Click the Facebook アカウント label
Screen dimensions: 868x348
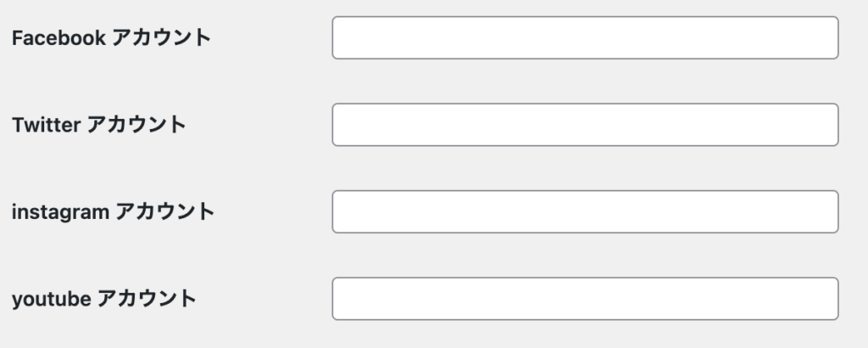(111, 38)
